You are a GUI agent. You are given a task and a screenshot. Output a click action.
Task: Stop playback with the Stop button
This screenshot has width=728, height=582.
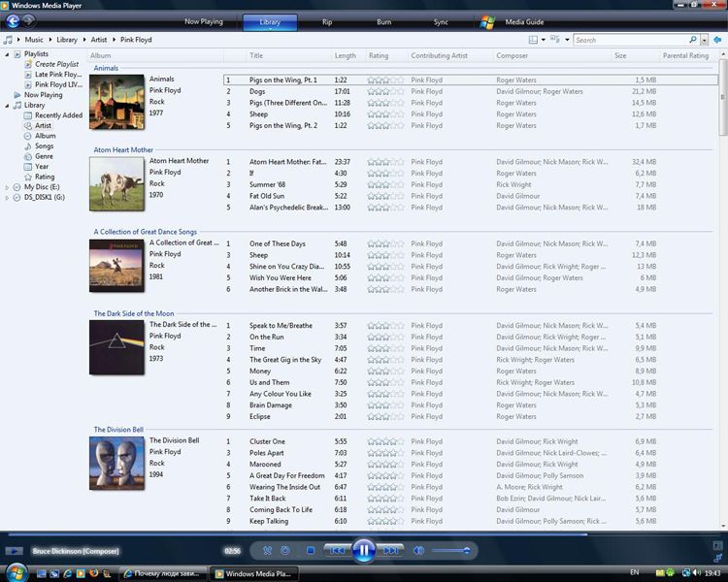coord(311,550)
